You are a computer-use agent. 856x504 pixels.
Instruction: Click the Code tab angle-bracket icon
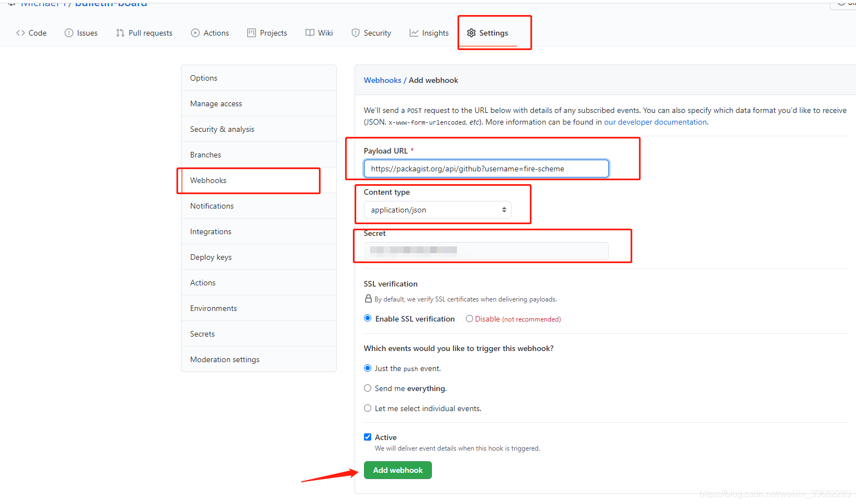pyautogui.click(x=21, y=33)
